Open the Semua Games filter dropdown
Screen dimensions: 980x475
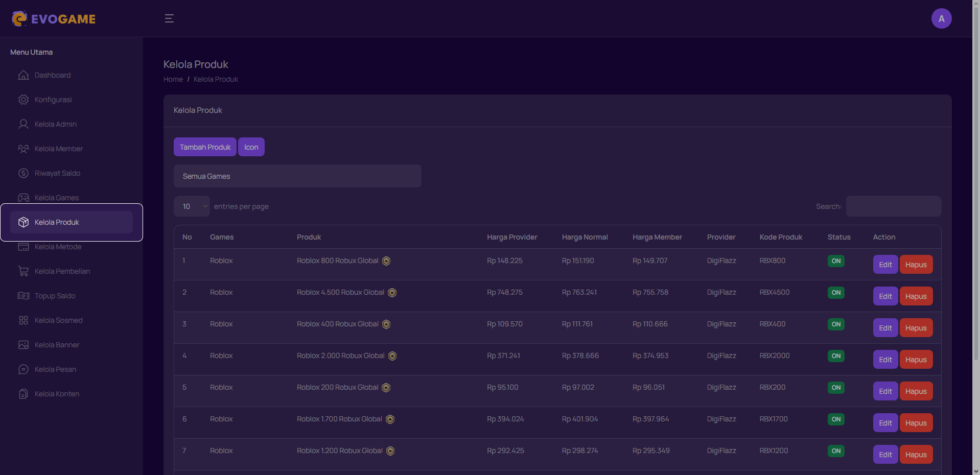[297, 176]
